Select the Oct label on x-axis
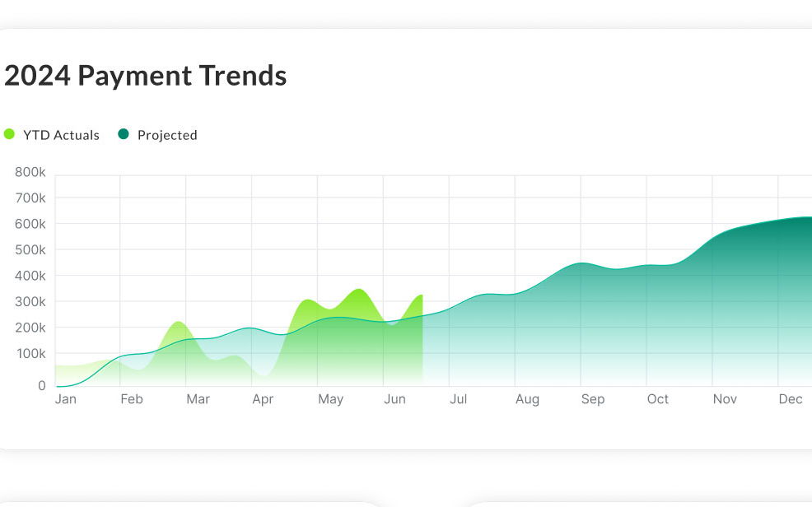 click(658, 399)
